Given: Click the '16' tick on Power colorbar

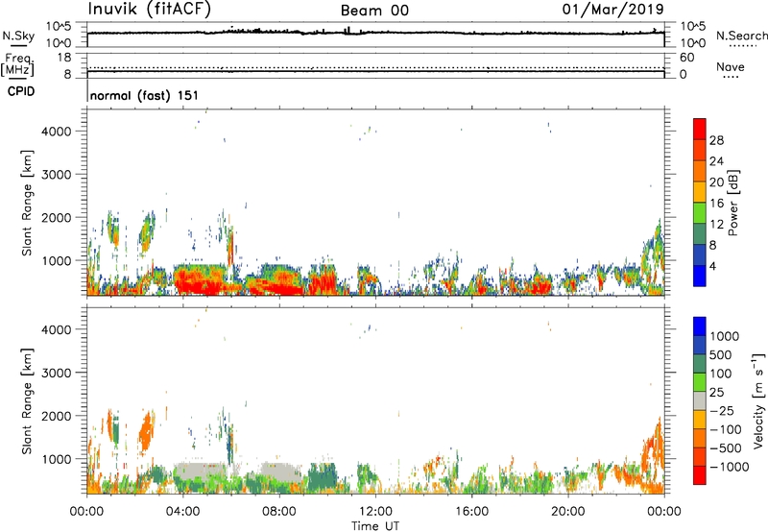Looking at the screenshot, I should point(716,204).
